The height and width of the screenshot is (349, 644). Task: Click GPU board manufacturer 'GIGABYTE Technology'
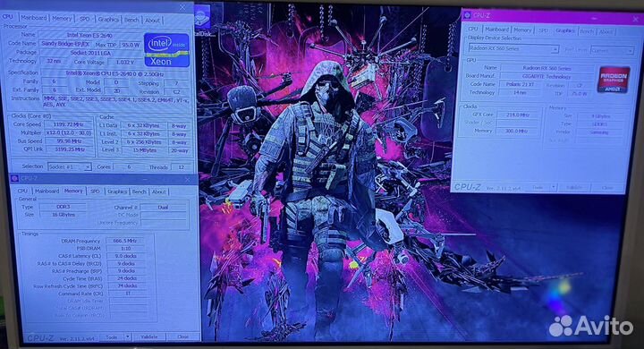[x=547, y=76]
